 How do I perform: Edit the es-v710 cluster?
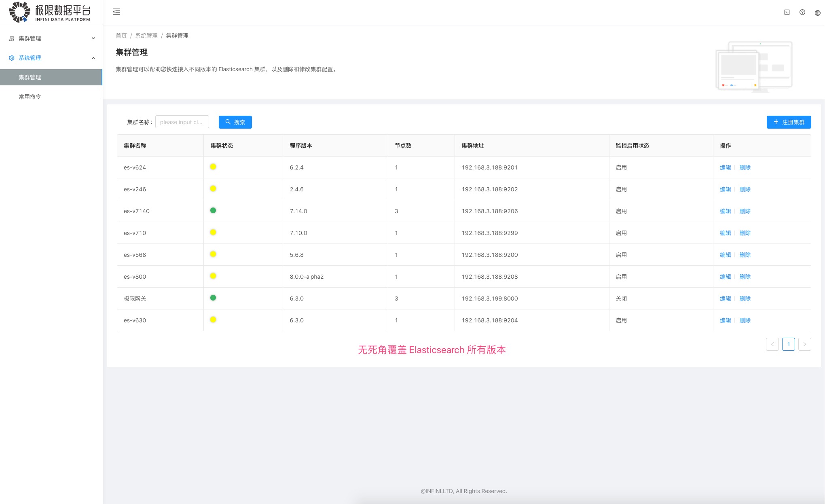[x=726, y=233]
